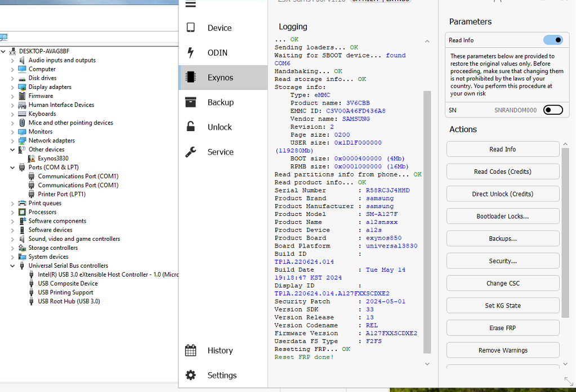This screenshot has height=392, width=576.
Task: Click the Read Info action button
Action: 503,150
